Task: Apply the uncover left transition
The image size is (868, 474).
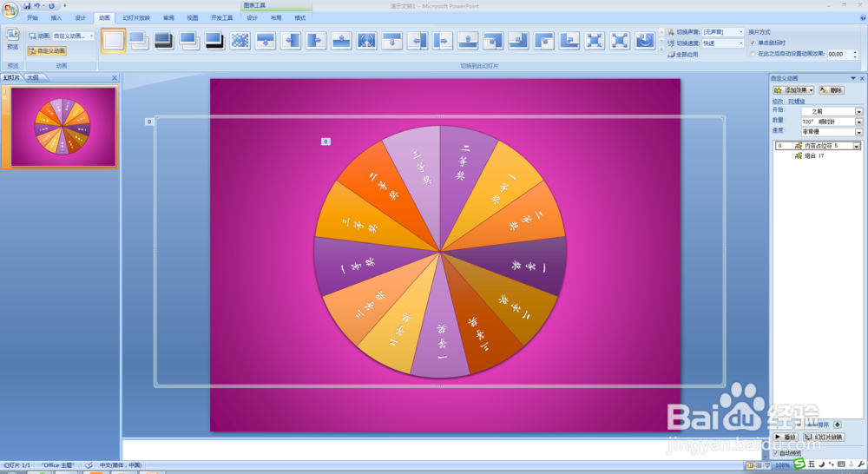Action: [417, 41]
